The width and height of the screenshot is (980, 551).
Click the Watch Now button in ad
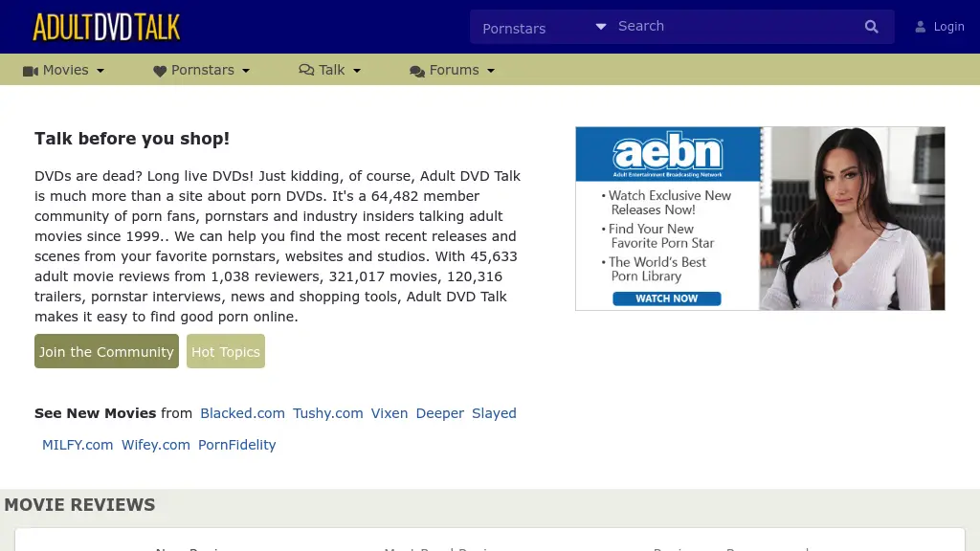click(x=667, y=298)
